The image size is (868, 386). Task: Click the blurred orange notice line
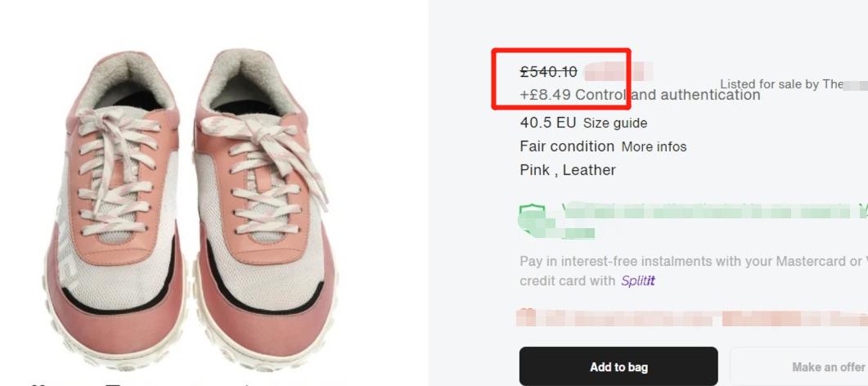point(695,317)
